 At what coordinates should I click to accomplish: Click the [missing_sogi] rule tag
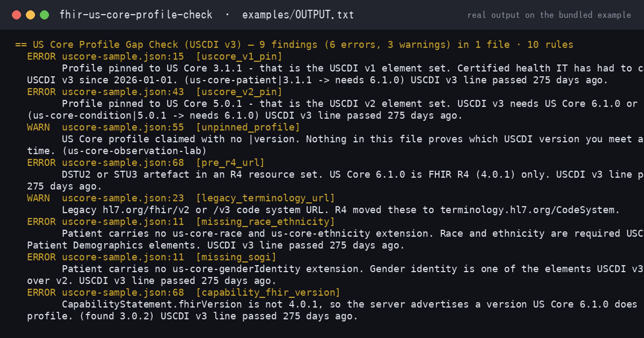pyautogui.click(x=236, y=257)
